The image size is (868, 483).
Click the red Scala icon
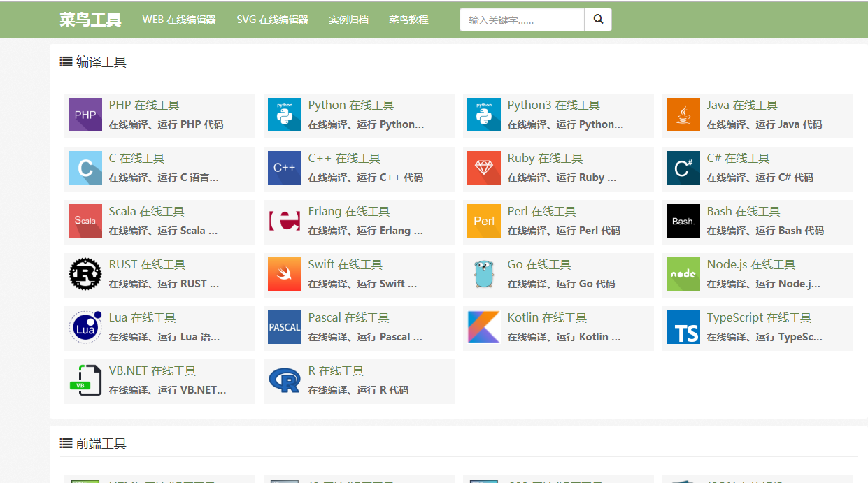85,221
